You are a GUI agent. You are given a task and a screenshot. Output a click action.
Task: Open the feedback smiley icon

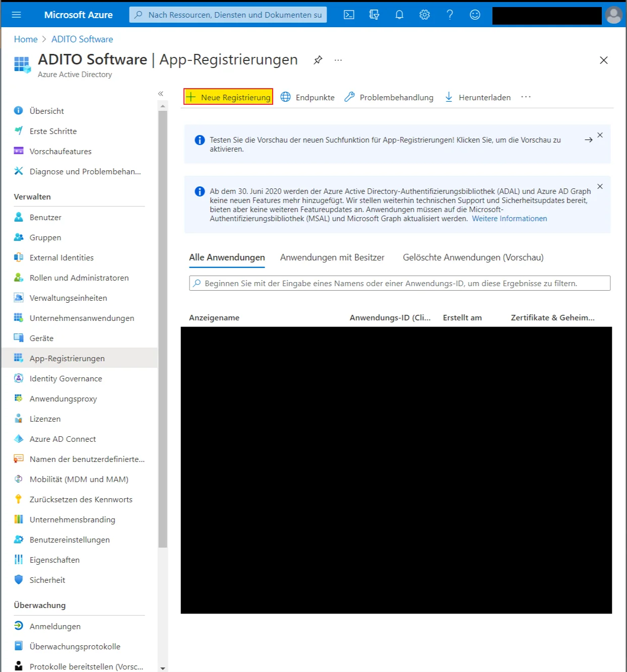coord(475,15)
